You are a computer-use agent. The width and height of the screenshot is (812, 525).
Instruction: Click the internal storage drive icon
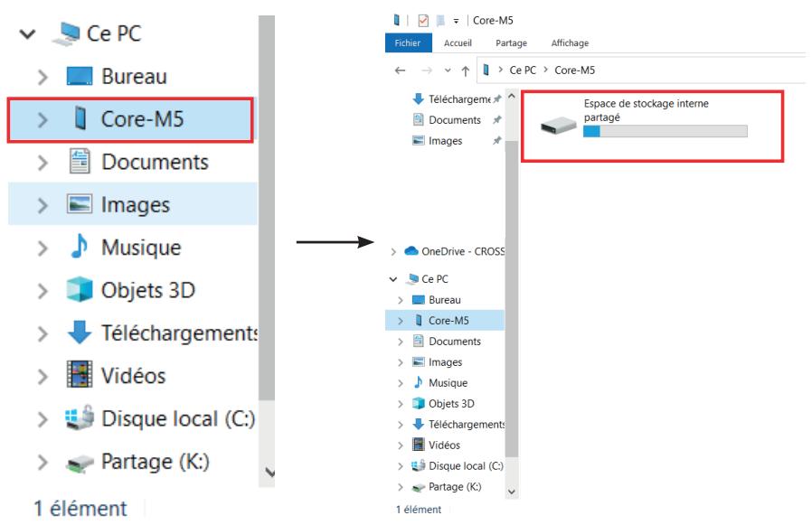click(x=558, y=126)
